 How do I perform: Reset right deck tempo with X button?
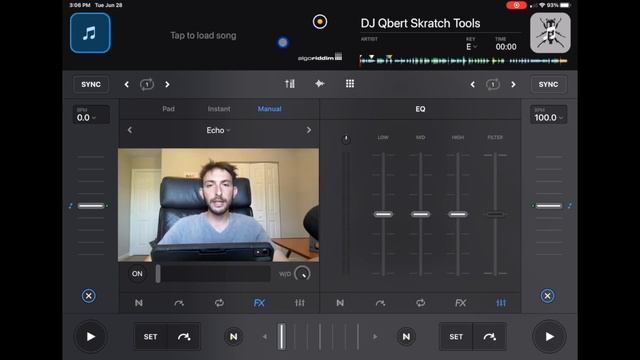tap(547, 296)
